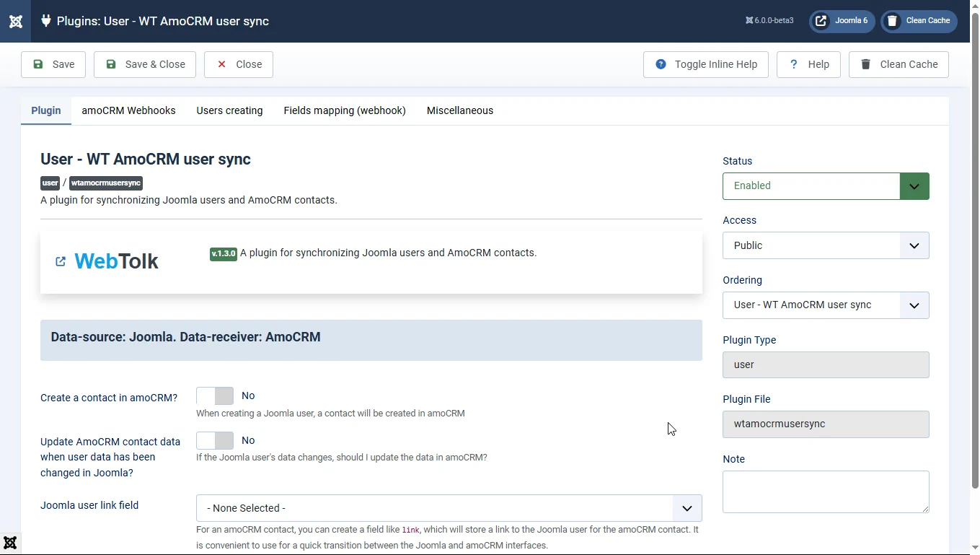Click the question mark icon on Toggle Inline Help
The image size is (980, 555).
tap(661, 64)
